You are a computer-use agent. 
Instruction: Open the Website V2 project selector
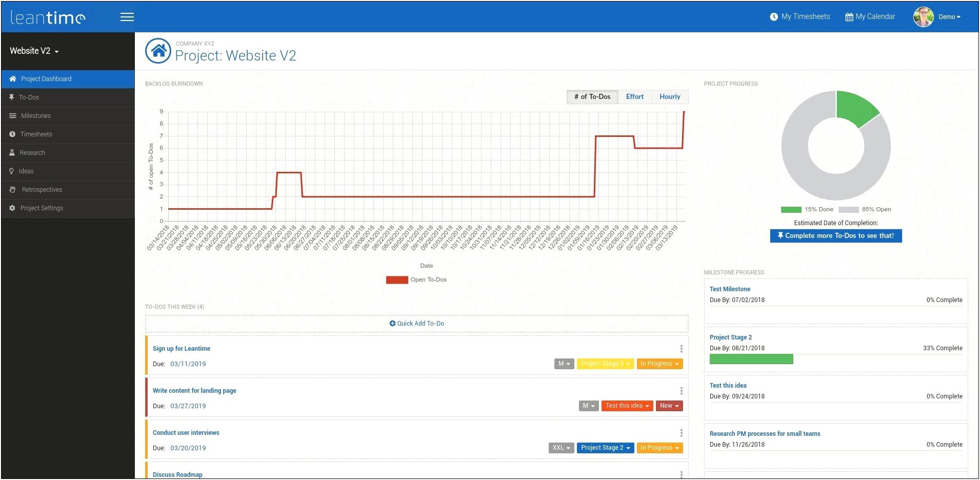(x=34, y=51)
